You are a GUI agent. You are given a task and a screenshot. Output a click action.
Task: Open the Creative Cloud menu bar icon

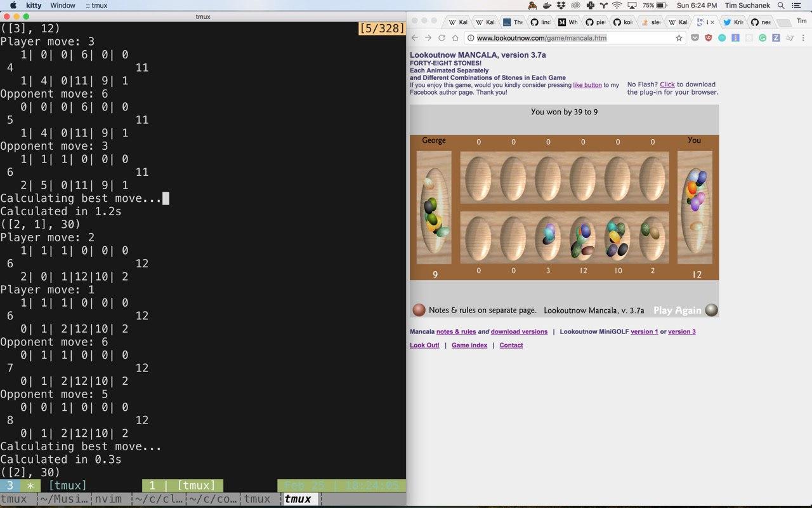tap(575, 5)
